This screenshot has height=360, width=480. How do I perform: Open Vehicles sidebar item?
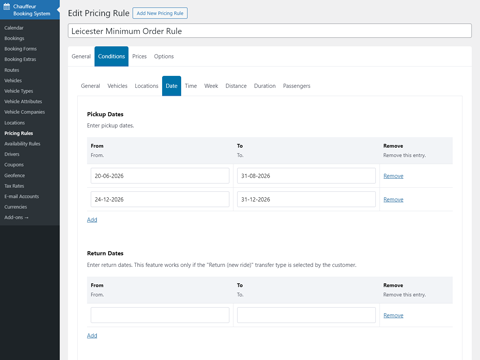coord(13,80)
